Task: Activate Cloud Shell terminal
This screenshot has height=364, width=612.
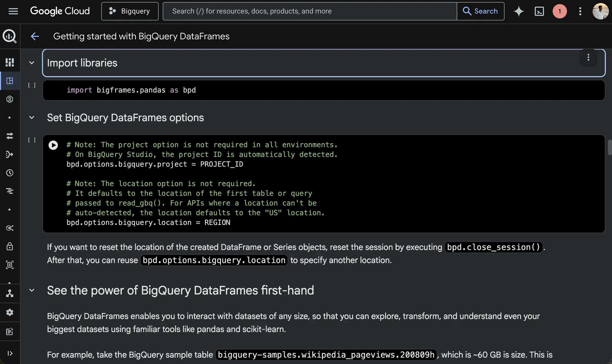Action: pos(539,11)
